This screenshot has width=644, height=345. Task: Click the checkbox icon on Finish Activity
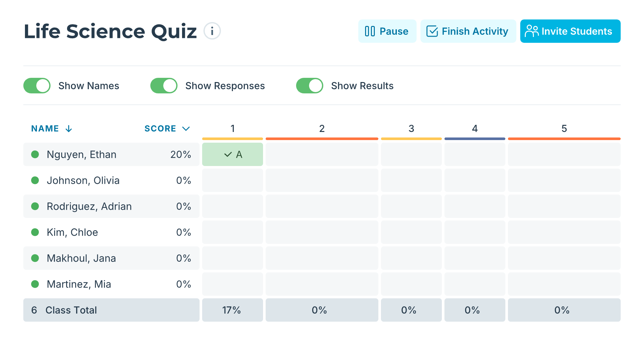tap(432, 31)
